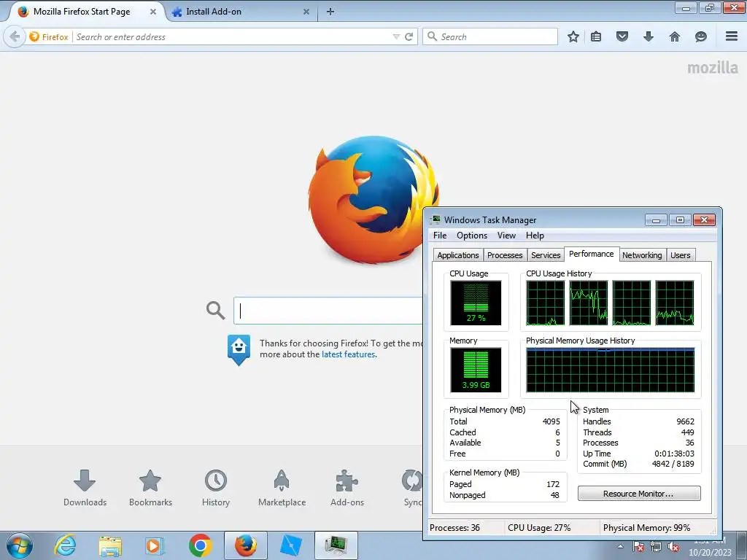This screenshot has height=560, width=747.
Task: Open the address bar history dropdown arrow
Action: click(396, 36)
